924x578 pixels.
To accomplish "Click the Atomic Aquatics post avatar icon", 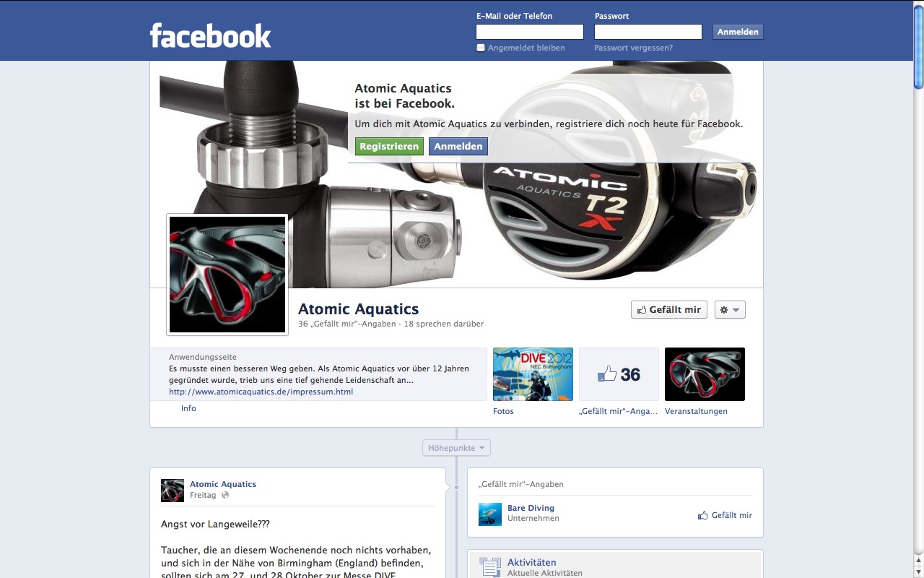I will [x=173, y=489].
